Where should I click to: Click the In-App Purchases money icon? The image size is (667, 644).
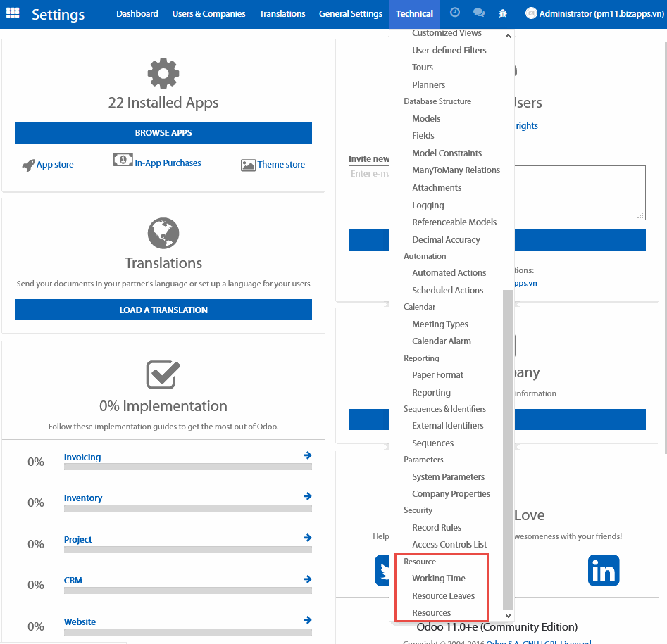coord(123,160)
